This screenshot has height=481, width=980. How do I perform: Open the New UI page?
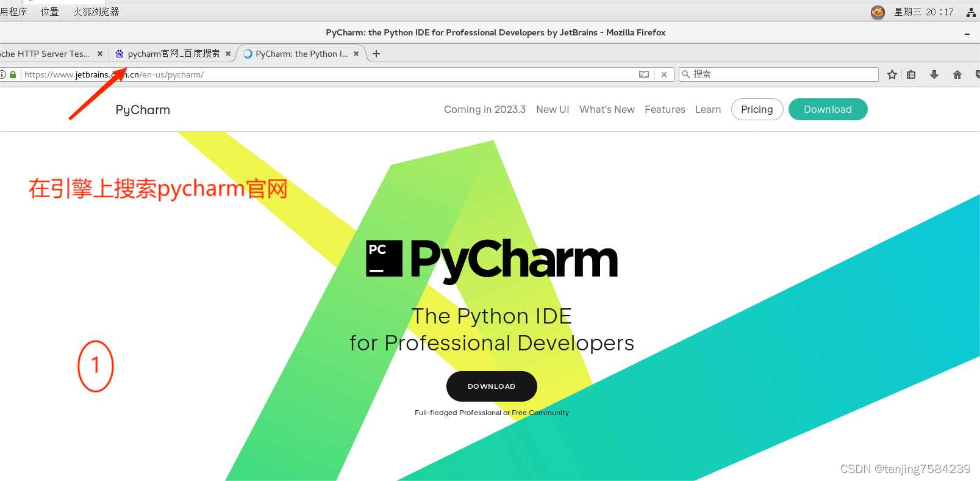[553, 109]
